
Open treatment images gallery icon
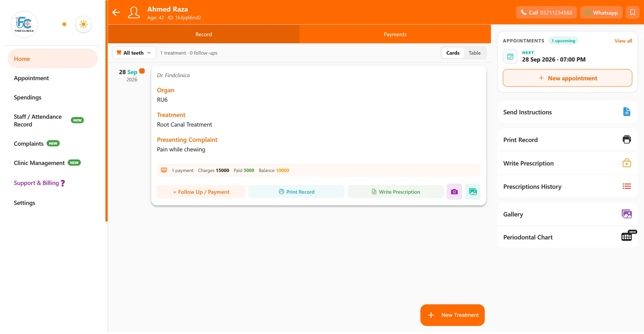click(x=473, y=192)
